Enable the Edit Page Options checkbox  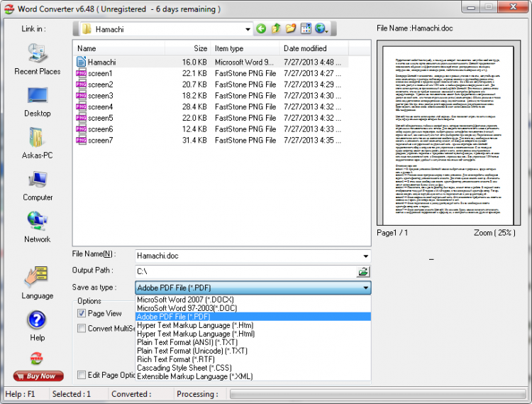[82, 375]
